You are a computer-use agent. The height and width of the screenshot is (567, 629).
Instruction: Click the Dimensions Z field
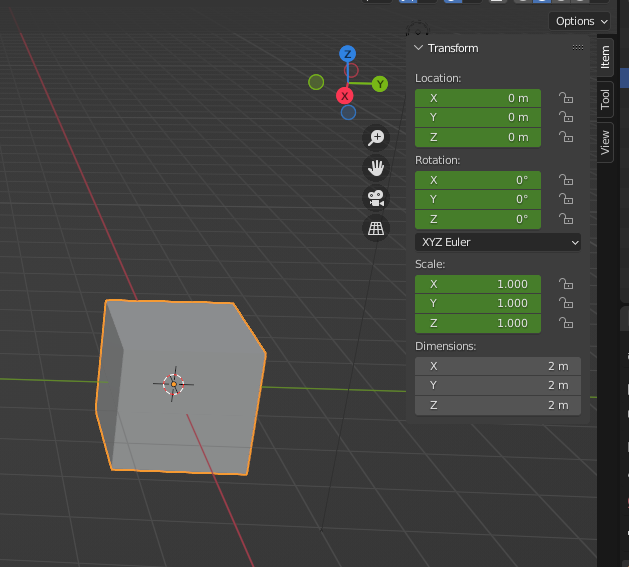[x=498, y=405]
